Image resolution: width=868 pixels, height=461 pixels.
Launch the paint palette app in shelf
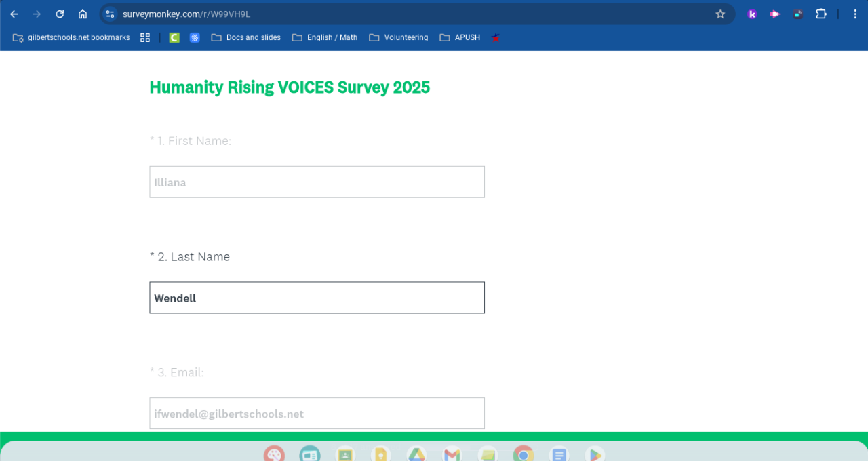(274, 454)
